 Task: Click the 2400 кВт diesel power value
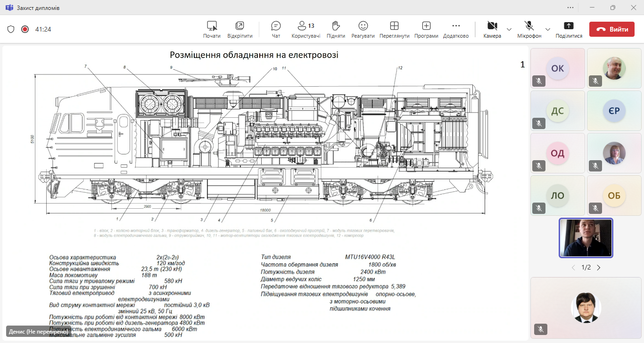[373, 272]
